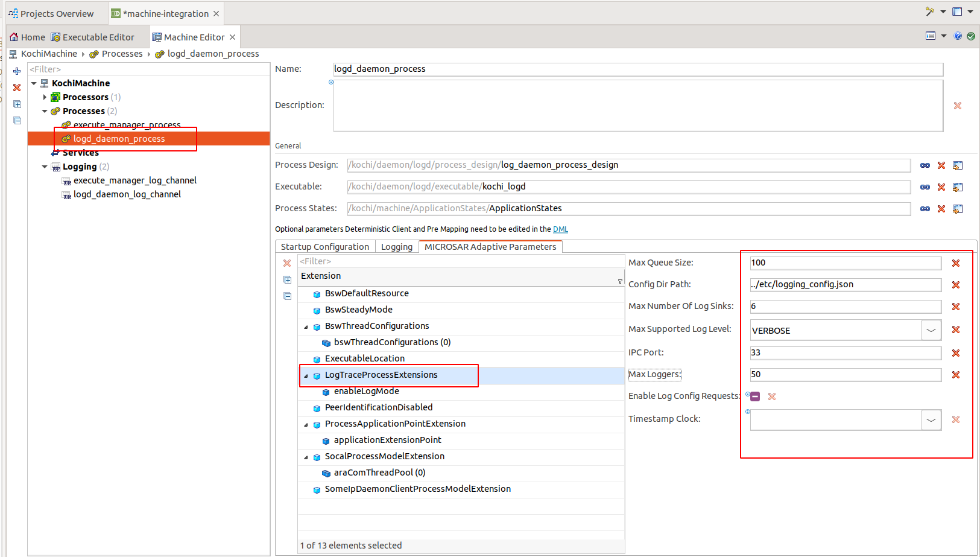
Task: Delete the Max Queue Size value
Action: pos(956,263)
